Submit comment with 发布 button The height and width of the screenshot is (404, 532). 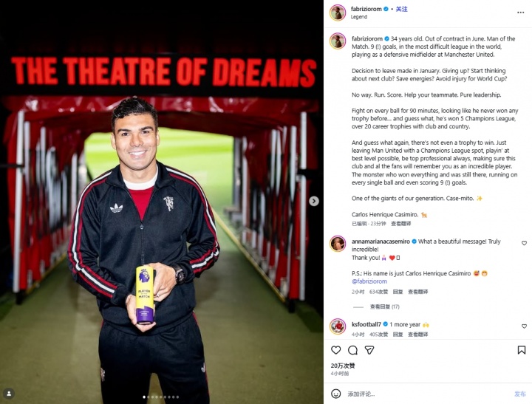(519, 394)
